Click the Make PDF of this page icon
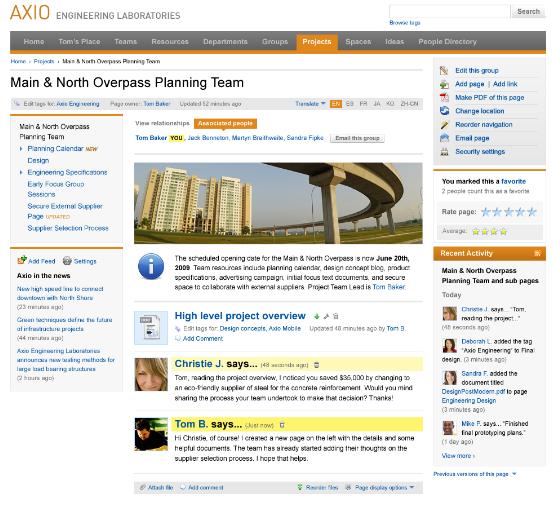553x508 pixels. pos(444,97)
